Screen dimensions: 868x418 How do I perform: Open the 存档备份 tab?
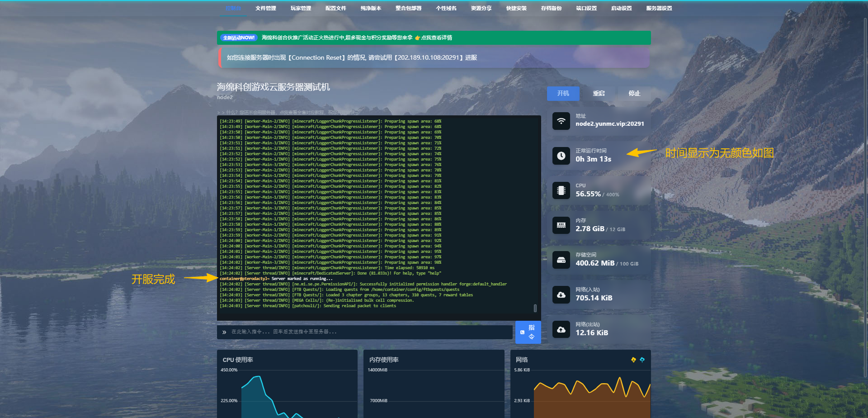551,8
